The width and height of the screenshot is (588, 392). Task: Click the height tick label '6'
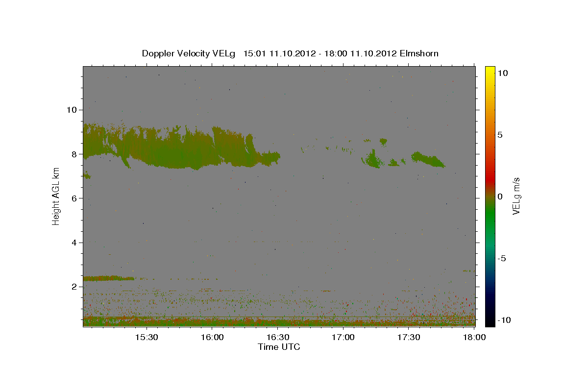tap(75, 198)
